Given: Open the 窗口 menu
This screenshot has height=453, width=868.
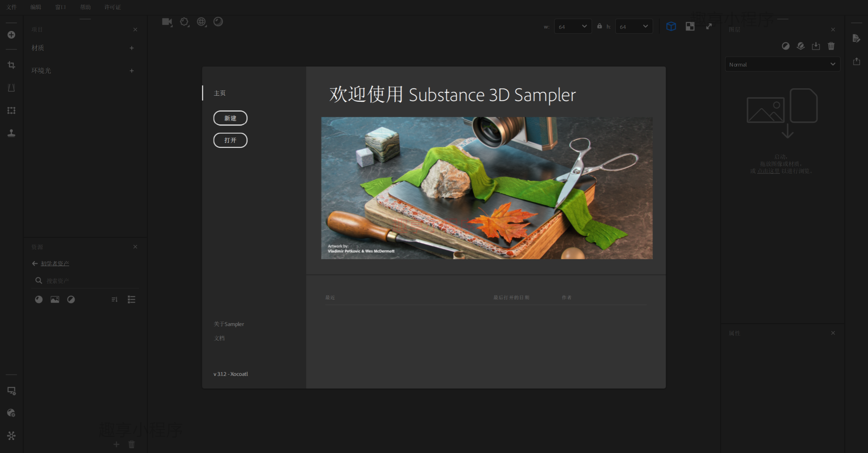Looking at the screenshot, I should (60, 7).
